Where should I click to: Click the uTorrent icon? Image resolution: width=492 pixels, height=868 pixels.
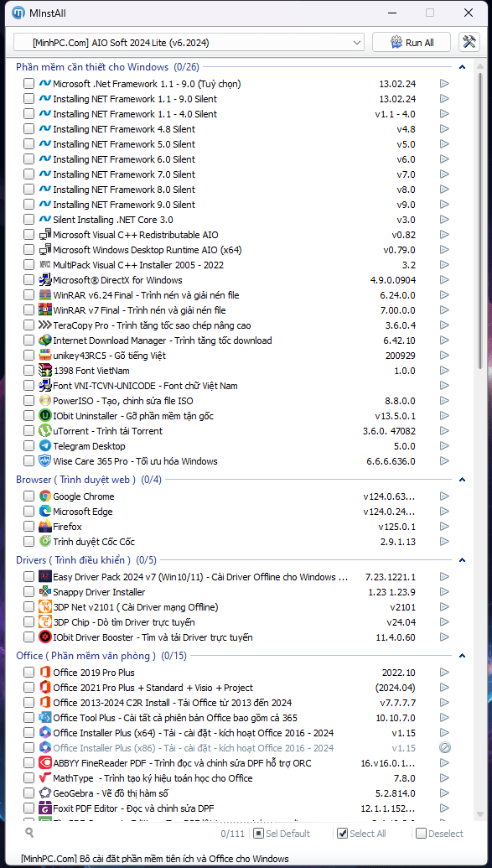click(44, 431)
